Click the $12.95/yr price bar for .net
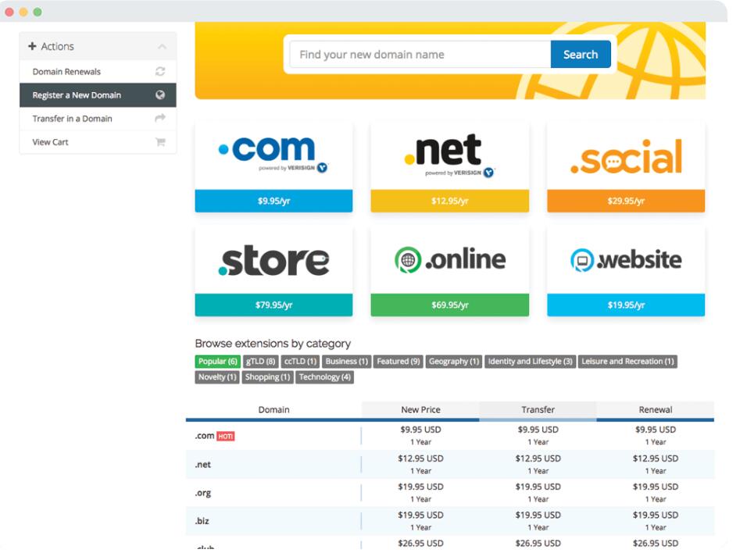Image resolution: width=747 pixels, height=560 pixels. (450, 201)
